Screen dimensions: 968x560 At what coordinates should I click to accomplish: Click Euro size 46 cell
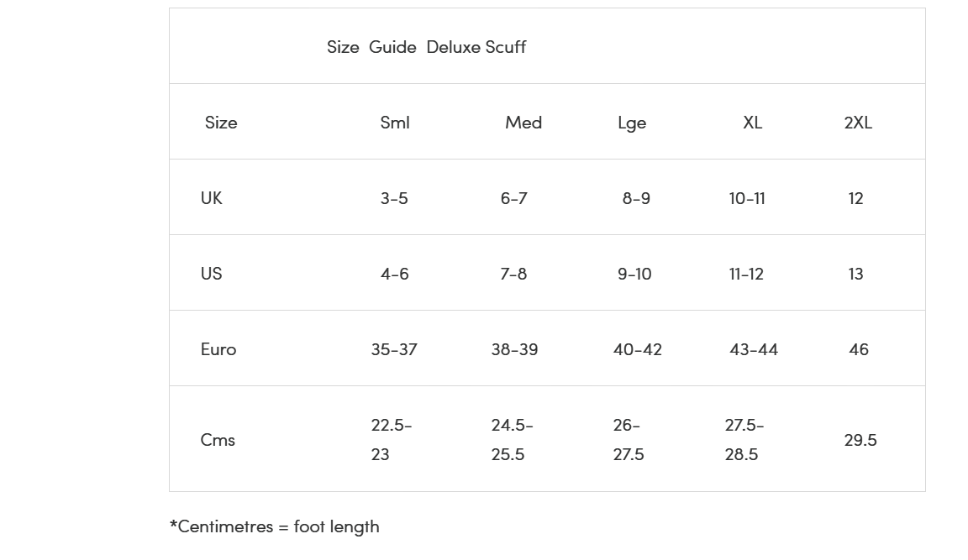point(859,349)
